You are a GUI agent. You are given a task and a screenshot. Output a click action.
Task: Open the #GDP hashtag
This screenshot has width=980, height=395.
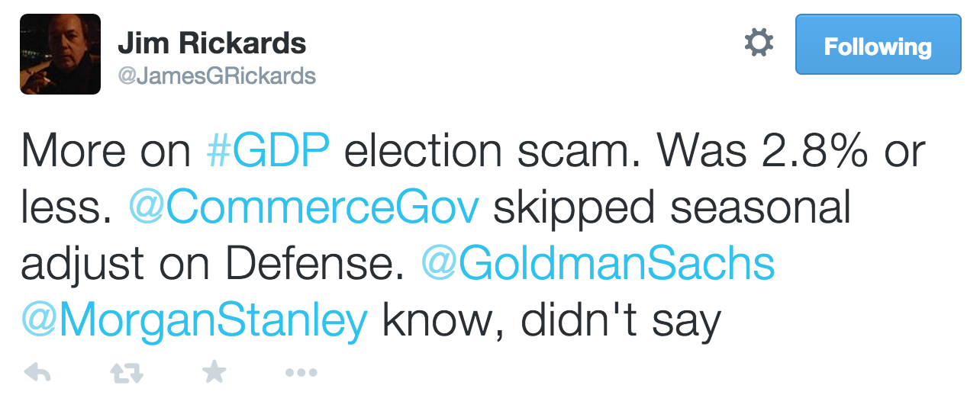click(269, 152)
